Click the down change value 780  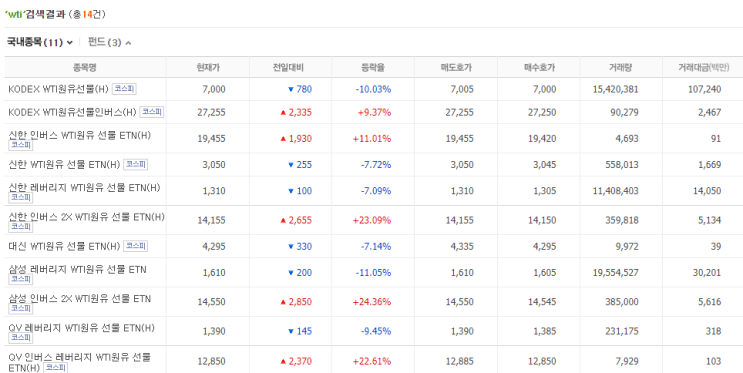[300, 89]
